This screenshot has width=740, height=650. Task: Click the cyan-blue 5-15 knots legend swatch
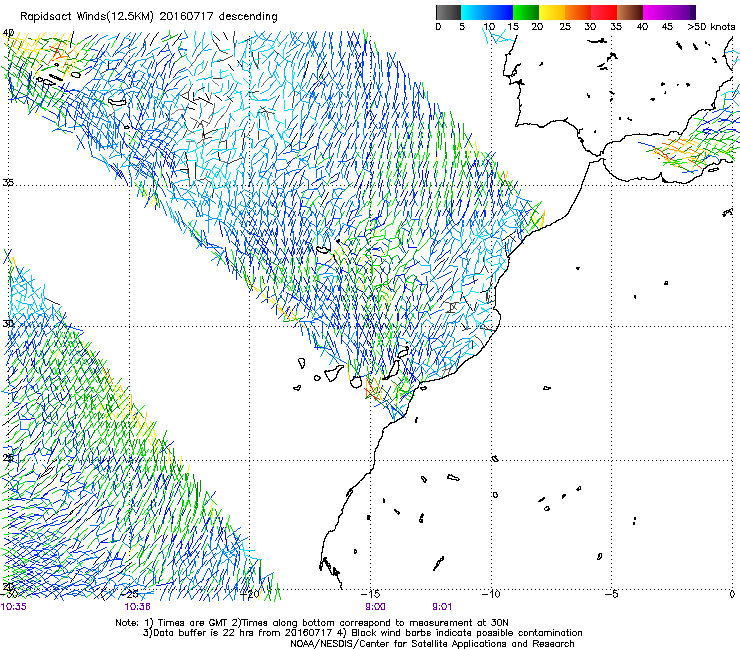(x=487, y=12)
